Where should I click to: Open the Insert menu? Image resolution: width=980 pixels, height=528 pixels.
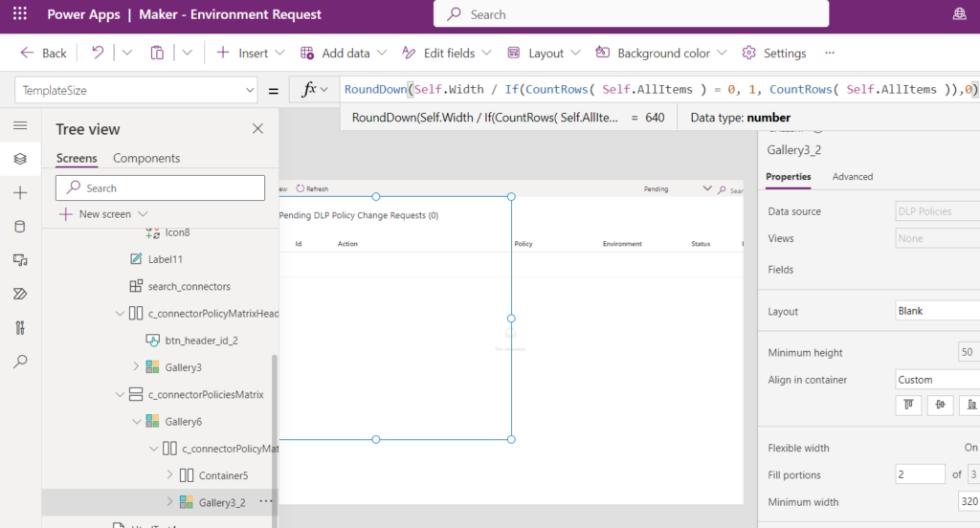[x=251, y=54]
